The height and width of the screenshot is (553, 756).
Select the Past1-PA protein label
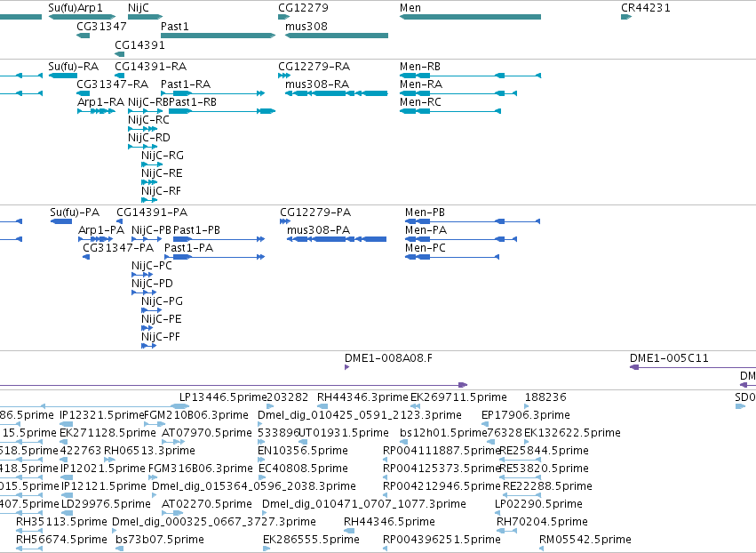pos(189,247)
